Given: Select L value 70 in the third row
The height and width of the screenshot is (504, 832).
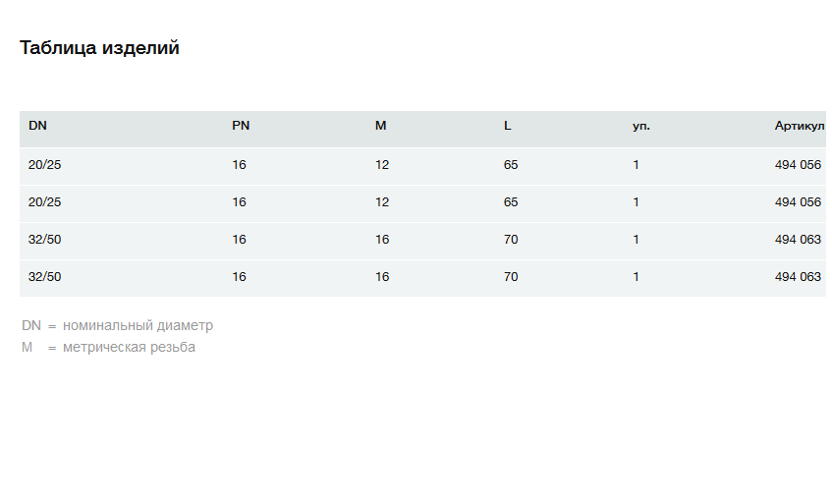Looking at the screenshot, I should [511, 240].
